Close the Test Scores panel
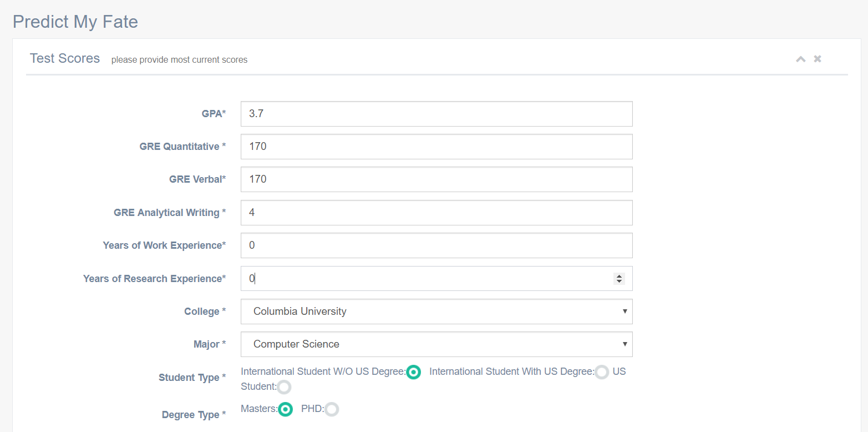This screenshot has width=868, height=432. (818, 59)
